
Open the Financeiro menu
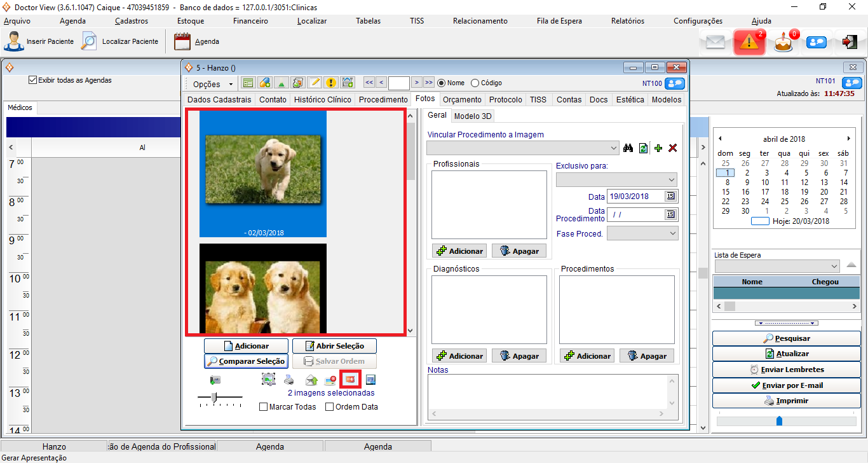pos(250,21)
